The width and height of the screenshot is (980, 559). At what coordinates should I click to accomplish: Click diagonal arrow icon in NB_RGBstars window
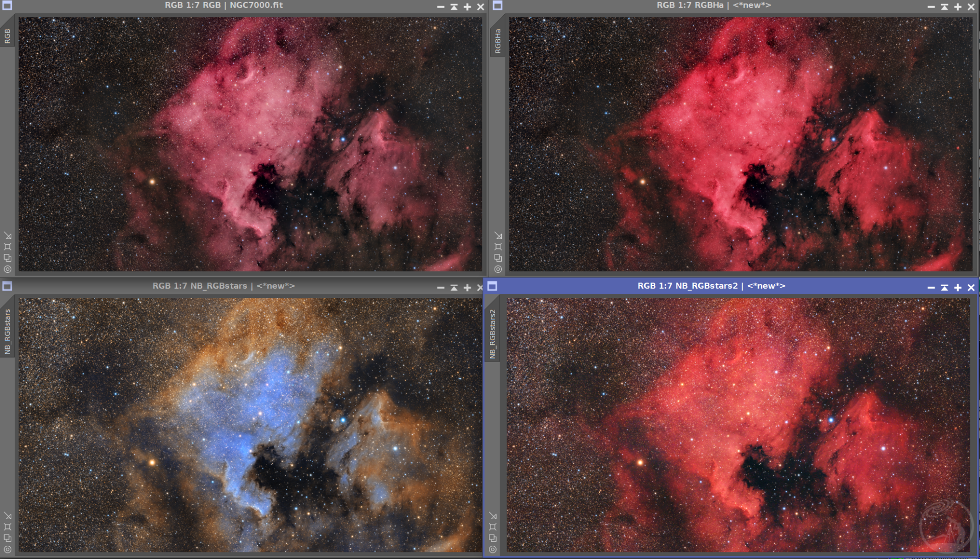click(x=8, y=516)
